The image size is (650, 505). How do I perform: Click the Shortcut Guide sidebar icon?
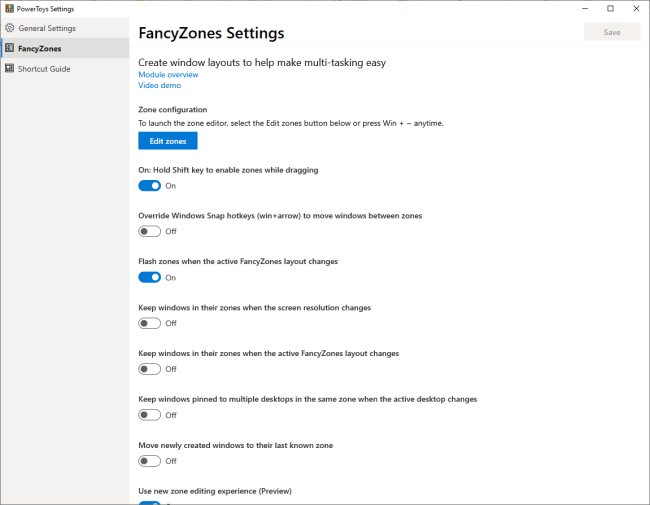[9, 69]
